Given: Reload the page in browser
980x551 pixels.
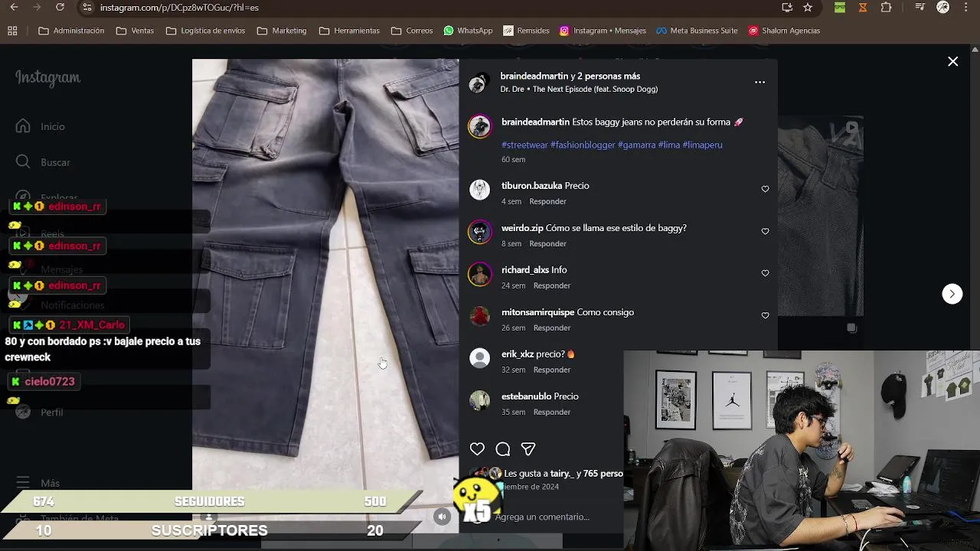Looking at the screenshot, I should [x=60, y=7].
